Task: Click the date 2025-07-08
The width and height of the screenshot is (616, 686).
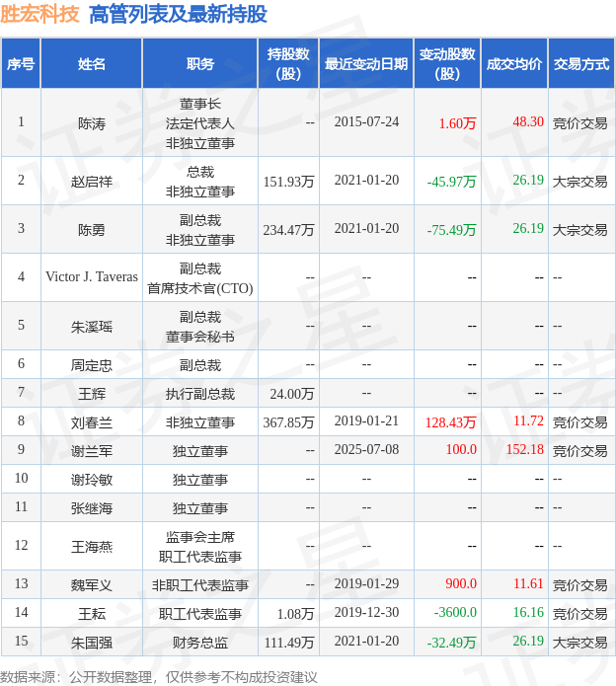Action: [x=366, y=449]
